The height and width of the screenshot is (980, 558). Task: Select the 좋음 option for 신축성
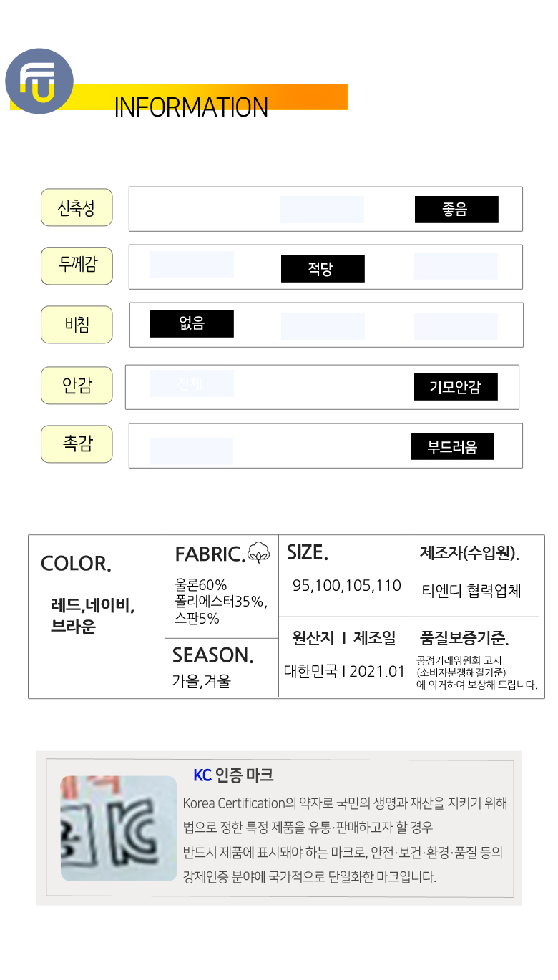tap(456, 210)
